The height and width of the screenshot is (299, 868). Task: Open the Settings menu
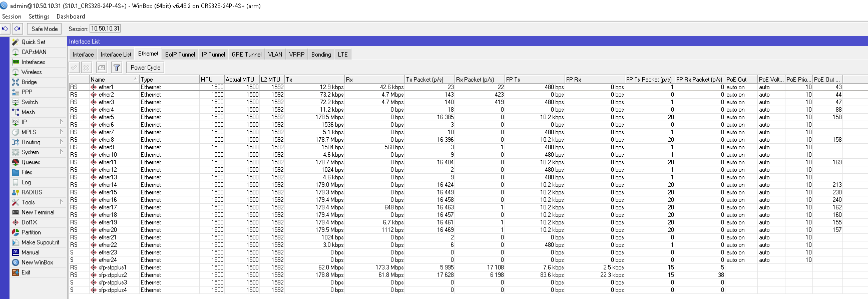pyautogui.click(x=39, y=17)
